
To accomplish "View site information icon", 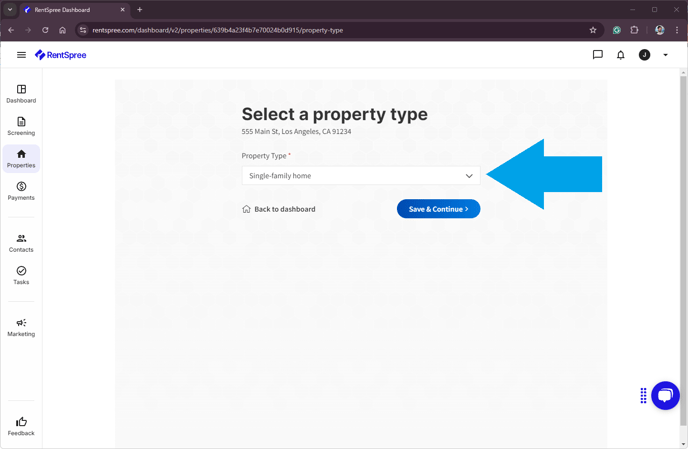I will [82, 30].
